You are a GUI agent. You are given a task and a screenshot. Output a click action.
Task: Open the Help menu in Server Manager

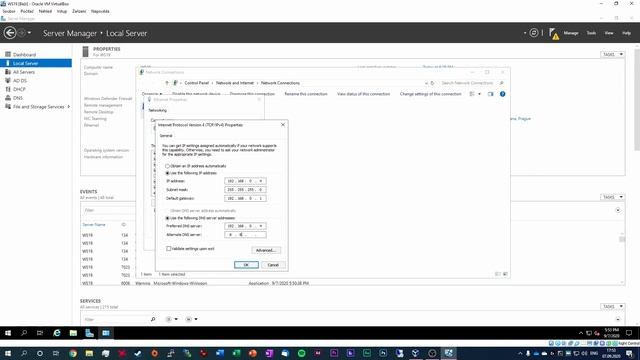click(x=627, y=33)
